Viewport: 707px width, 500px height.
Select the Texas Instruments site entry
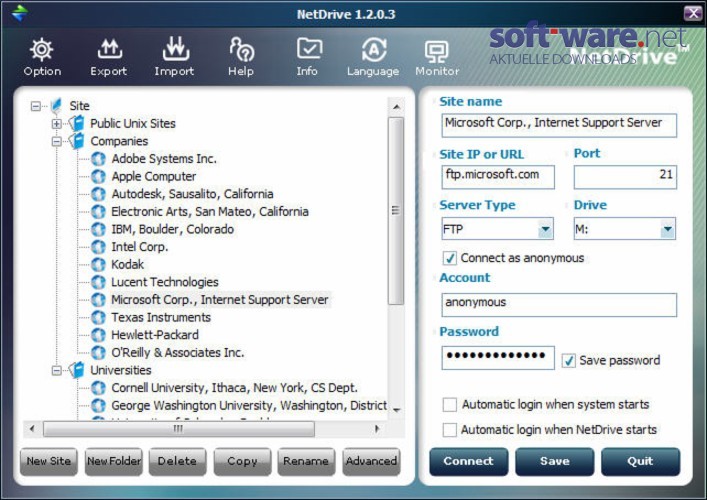(x=161, y=317)
